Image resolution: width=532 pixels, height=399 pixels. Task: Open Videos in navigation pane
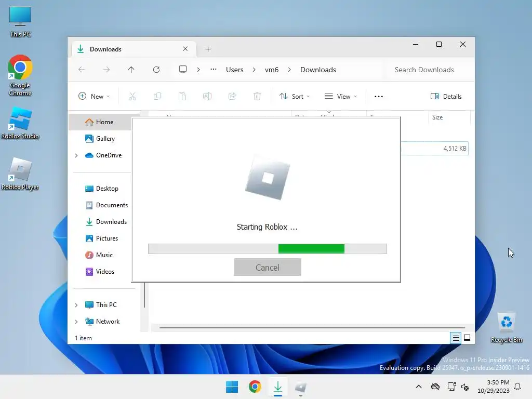[100, 272]
